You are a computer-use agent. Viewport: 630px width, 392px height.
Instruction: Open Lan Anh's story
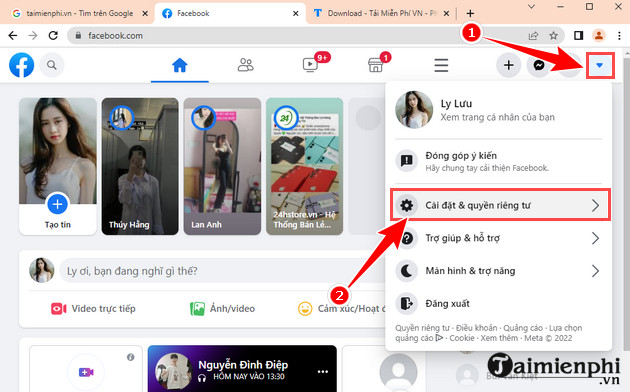pos(222,166)
